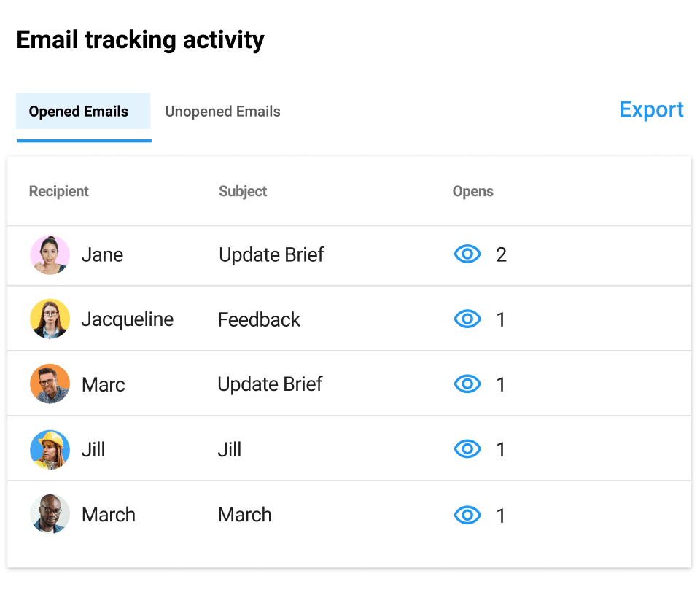The height and width of the screenshot is (595, 700).
Task: Click Marc's profile avatar
Action: point(50,384)
